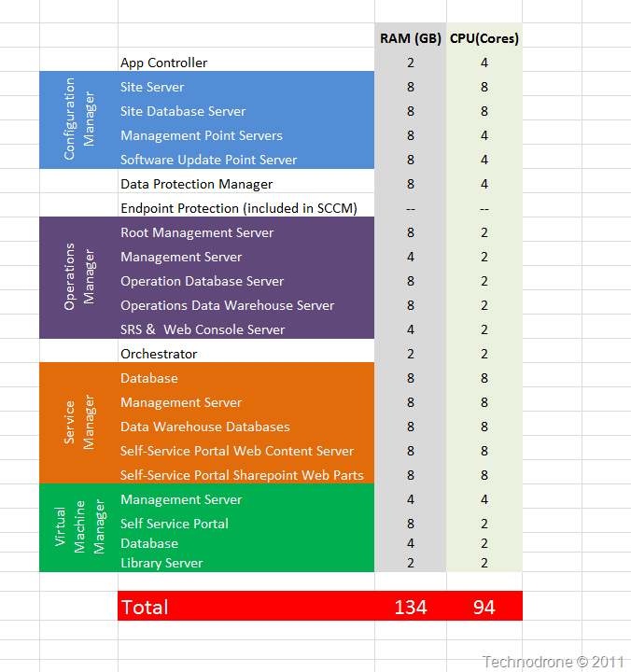The image size is (631, 672).
Task: Click Operation Database Server cell
Action: pos(246,278)
